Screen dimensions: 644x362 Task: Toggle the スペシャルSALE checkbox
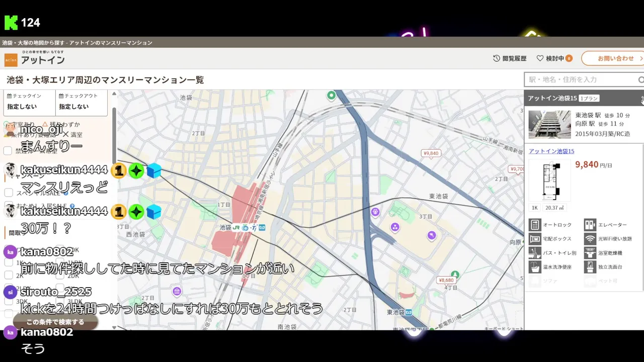8,193
